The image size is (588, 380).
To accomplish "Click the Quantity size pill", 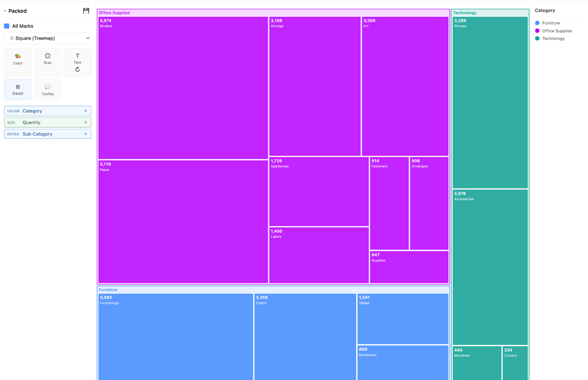I will [x=48, y=122].
